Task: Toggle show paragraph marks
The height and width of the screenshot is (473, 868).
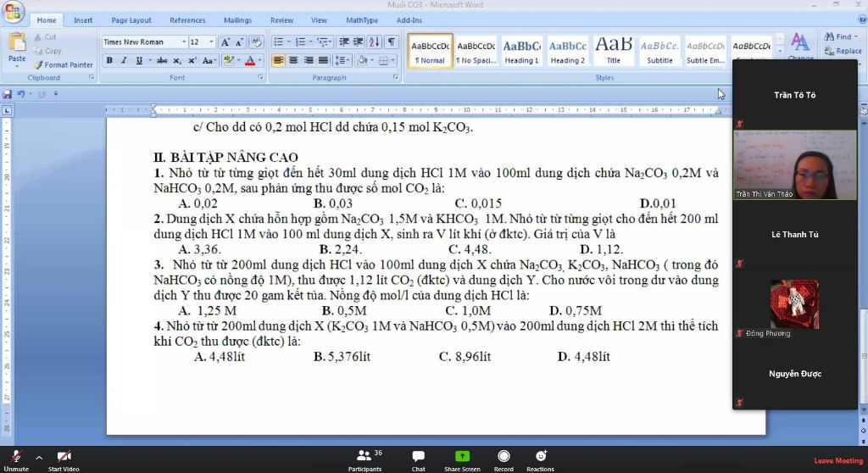Action: point(392,42)
